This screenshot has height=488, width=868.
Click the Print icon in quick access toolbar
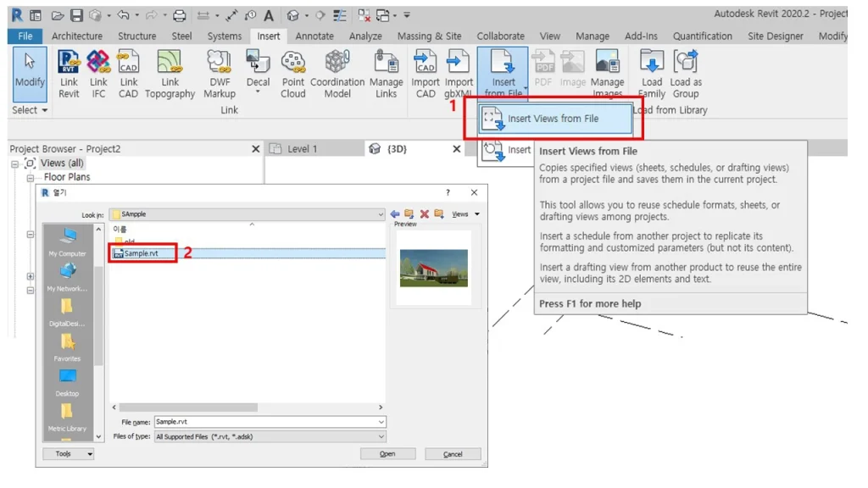(x=180, y=15)
